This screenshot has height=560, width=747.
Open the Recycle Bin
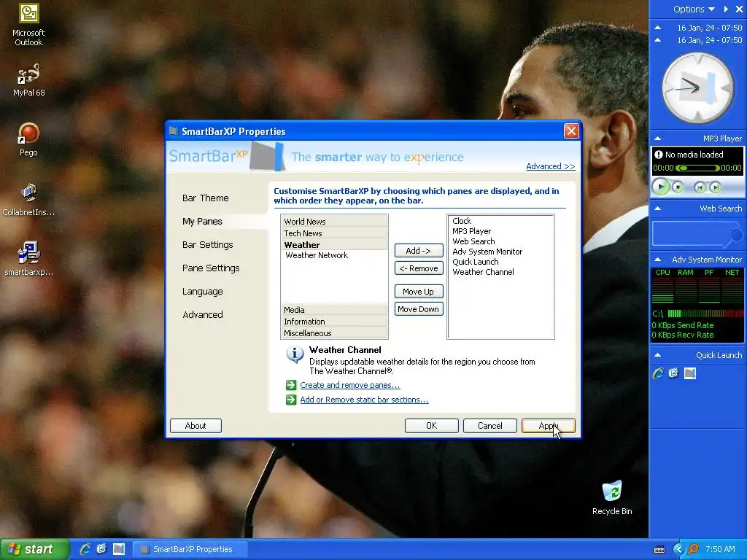click(x=612, y=497)
